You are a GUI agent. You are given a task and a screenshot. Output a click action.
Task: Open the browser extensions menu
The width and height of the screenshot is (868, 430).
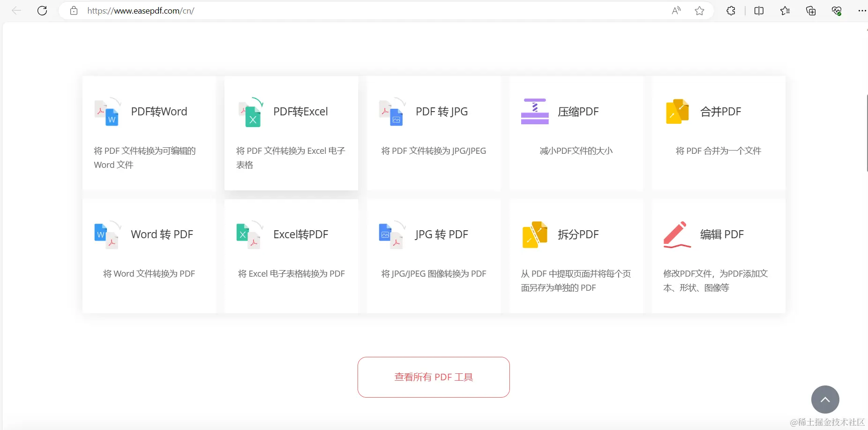[731, 11]
